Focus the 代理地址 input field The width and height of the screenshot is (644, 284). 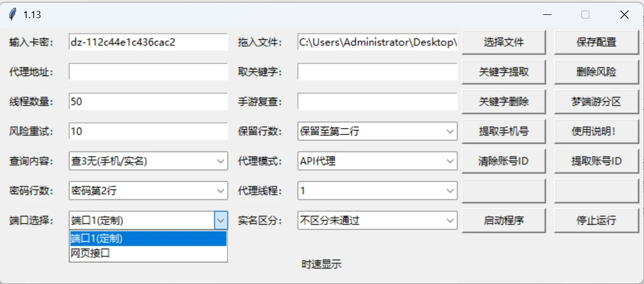[x=148, y=72]
